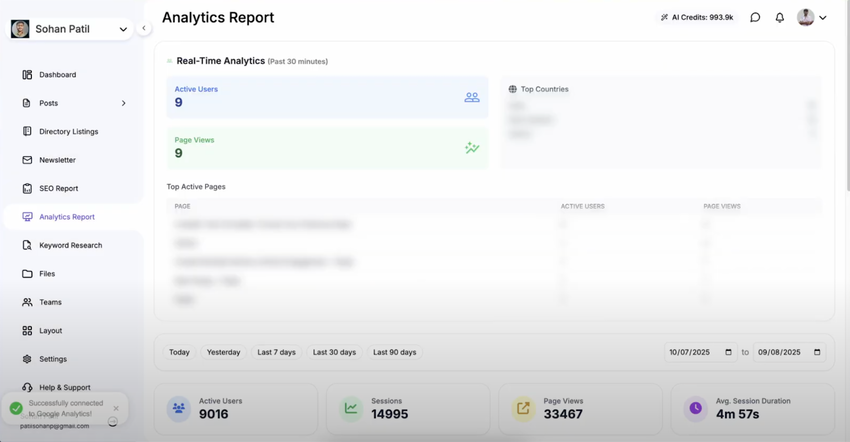Filter the report by Yesterday

223,352
